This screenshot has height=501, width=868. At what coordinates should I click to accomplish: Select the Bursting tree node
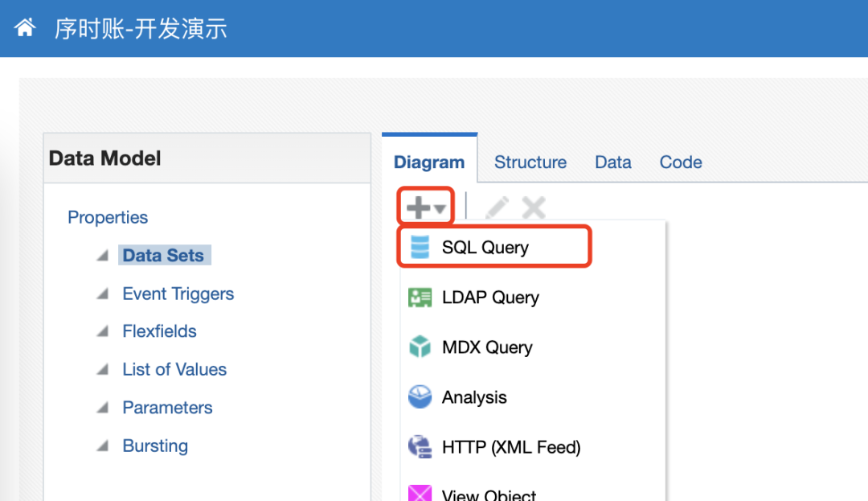[155, 446]
